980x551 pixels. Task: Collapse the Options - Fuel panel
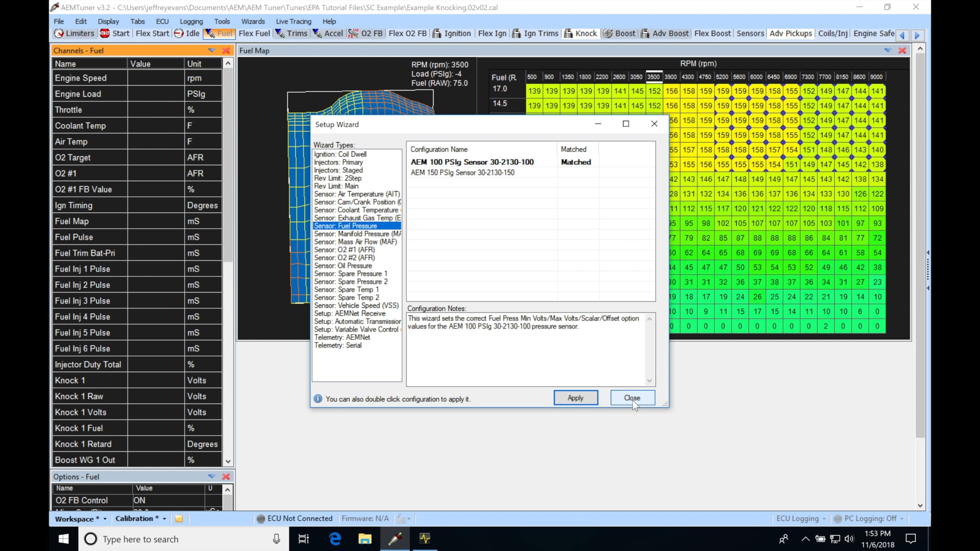[211, 477]
